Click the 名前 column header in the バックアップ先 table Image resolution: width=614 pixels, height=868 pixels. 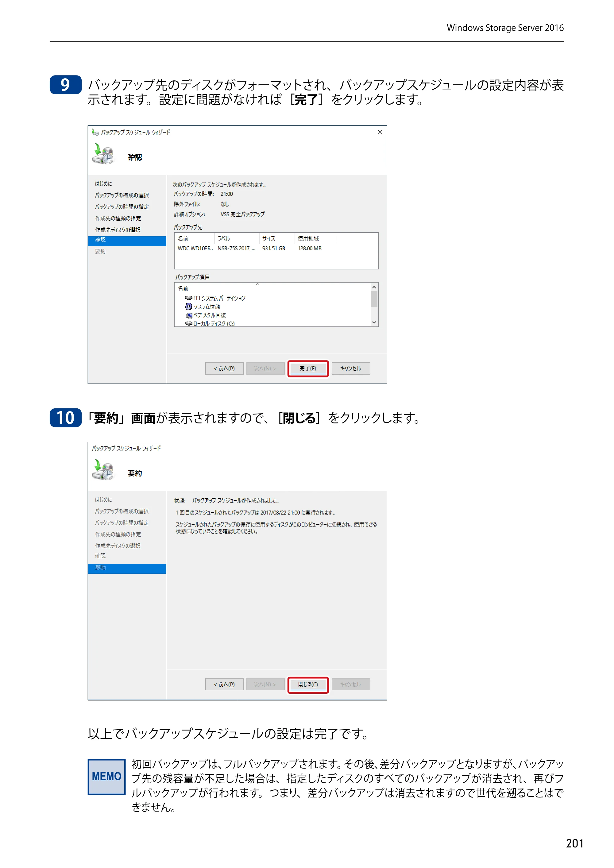[x=194, y=238]
